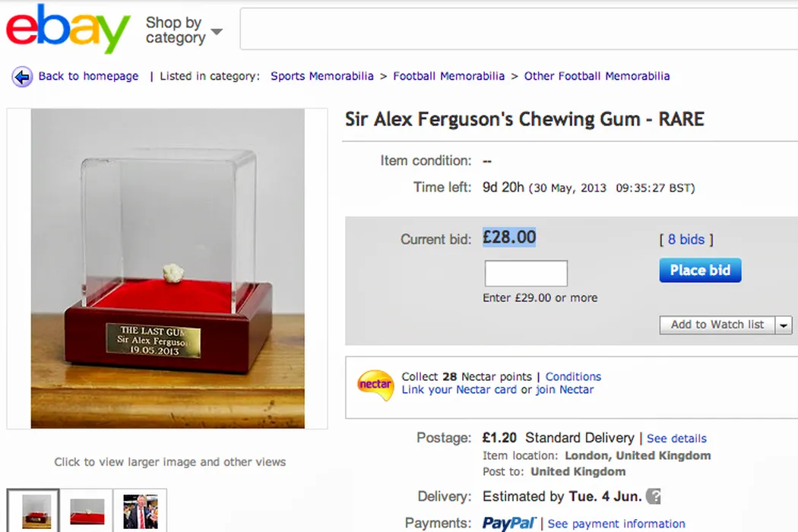798x532 pixels.
Task: Open the Shop by category dropdown
Action: 184,30
